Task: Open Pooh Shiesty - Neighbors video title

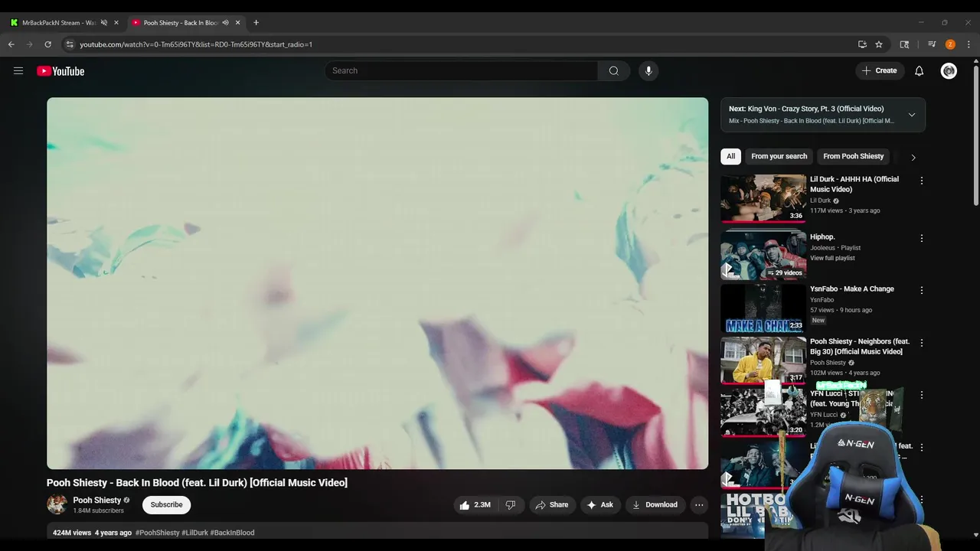Action: click(860, 347)
